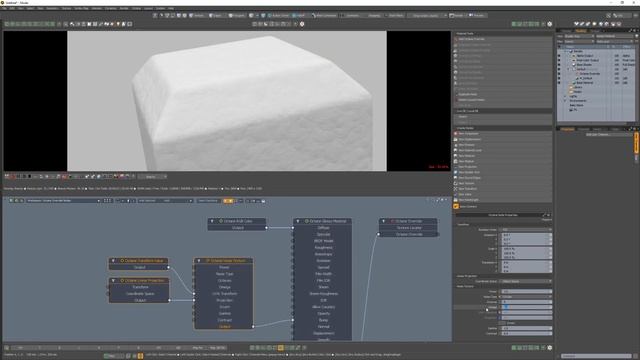Click the orange icon in bottom status bar
The width and height of the screenshot is (640, 360).
[140, 356]
